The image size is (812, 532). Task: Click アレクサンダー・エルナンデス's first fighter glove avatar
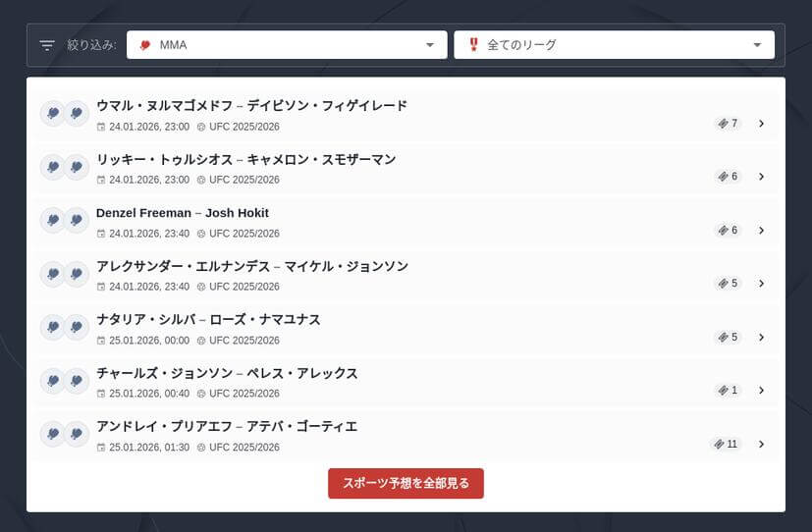(53, 273)
